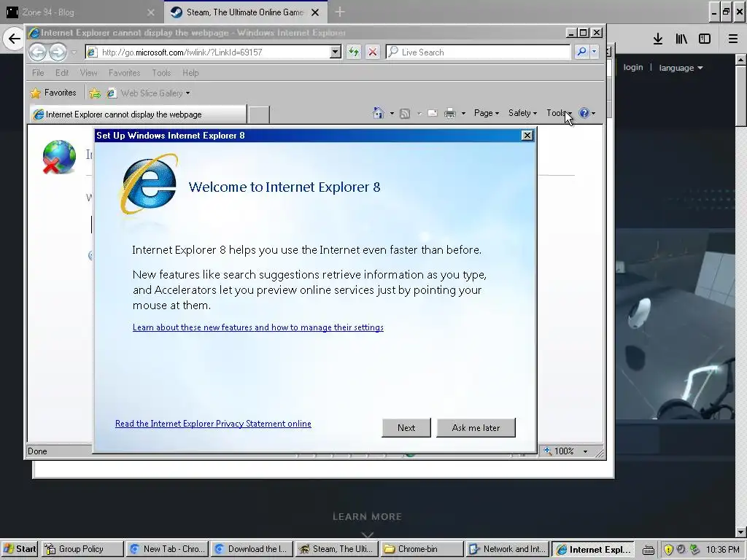Open the File menu

pyautogui.click(x=38, y=73)
